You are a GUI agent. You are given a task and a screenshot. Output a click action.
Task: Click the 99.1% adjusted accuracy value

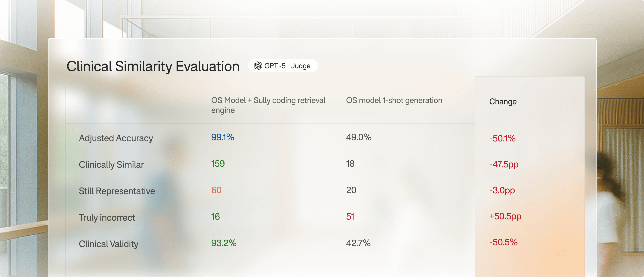(222, 137)
